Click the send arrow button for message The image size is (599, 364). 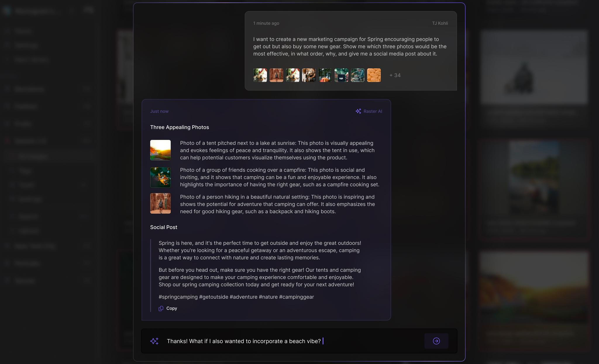[436, 341]
